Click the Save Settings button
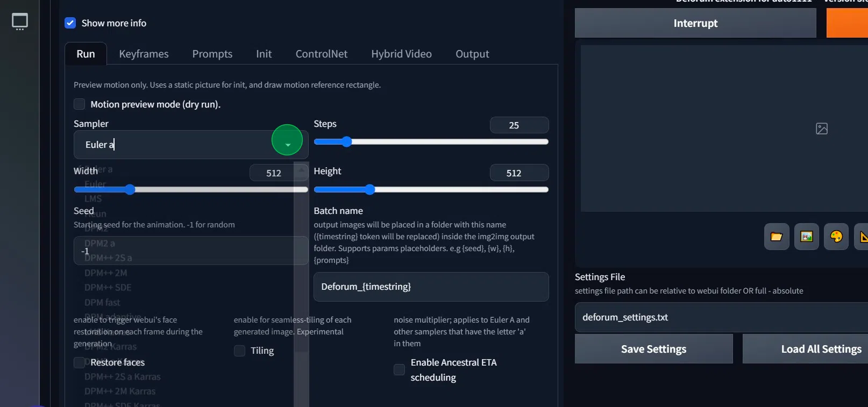 (653, 349)
